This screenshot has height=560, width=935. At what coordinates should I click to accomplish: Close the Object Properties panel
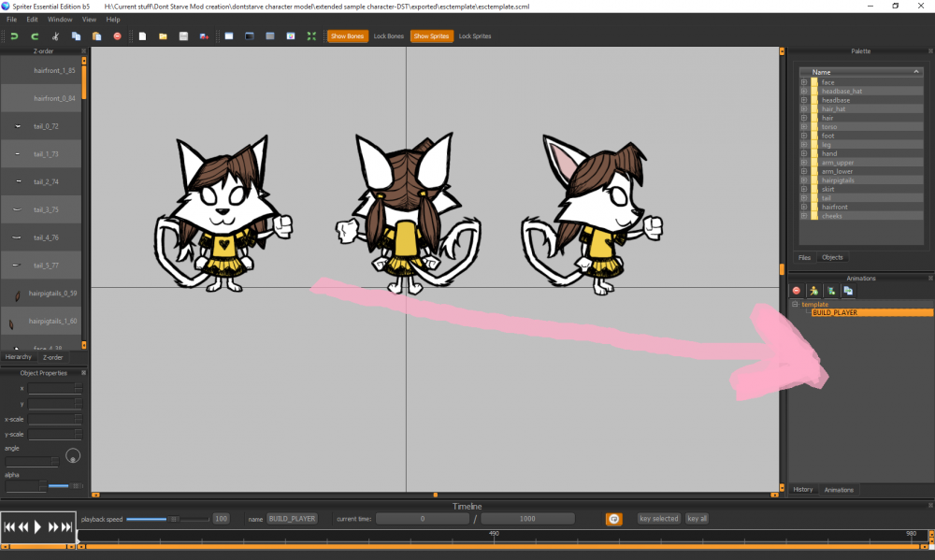(83, 373)
